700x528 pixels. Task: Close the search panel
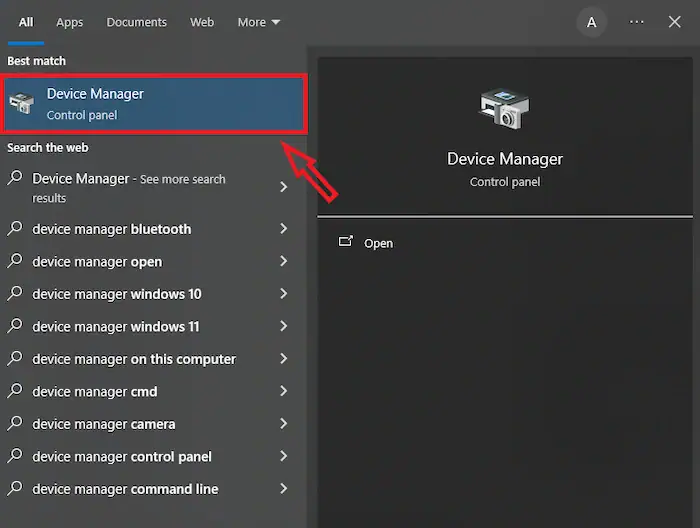[x=675, y=22]
